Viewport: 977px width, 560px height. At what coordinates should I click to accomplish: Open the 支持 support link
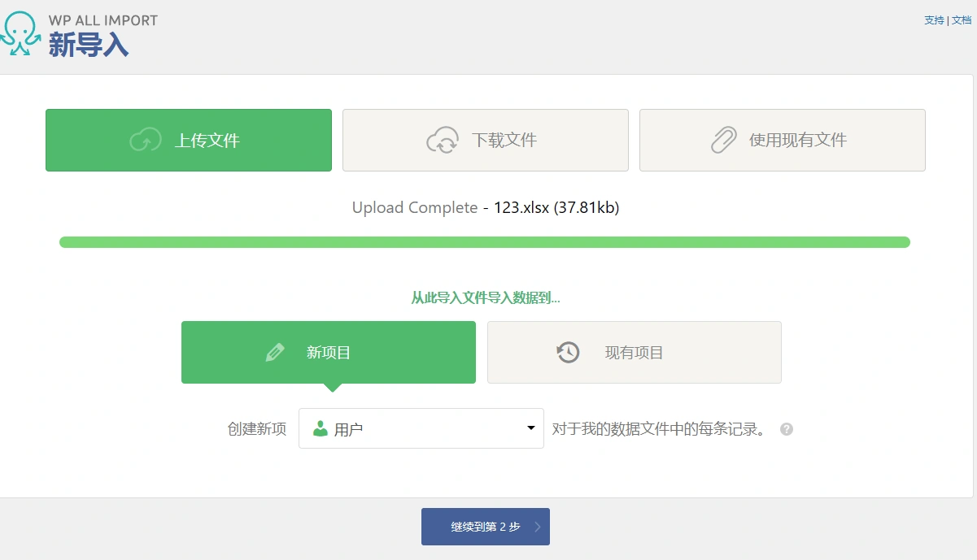pos(932,20)
